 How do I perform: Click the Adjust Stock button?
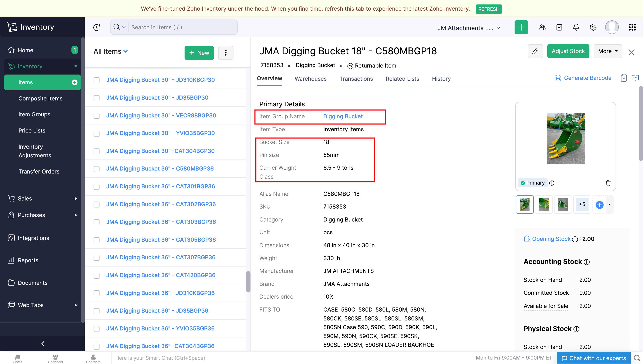pos(568,51)
